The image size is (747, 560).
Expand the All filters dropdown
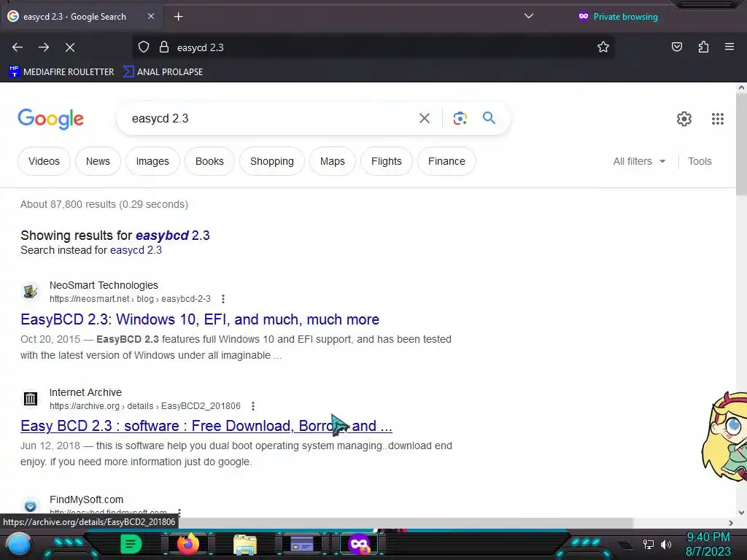pos(639,161)
